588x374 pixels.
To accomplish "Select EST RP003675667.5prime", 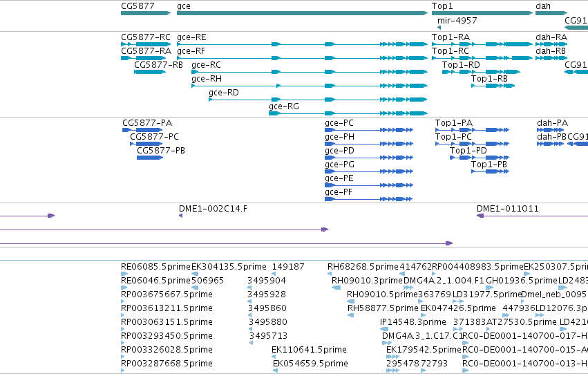I will [122, 301].
